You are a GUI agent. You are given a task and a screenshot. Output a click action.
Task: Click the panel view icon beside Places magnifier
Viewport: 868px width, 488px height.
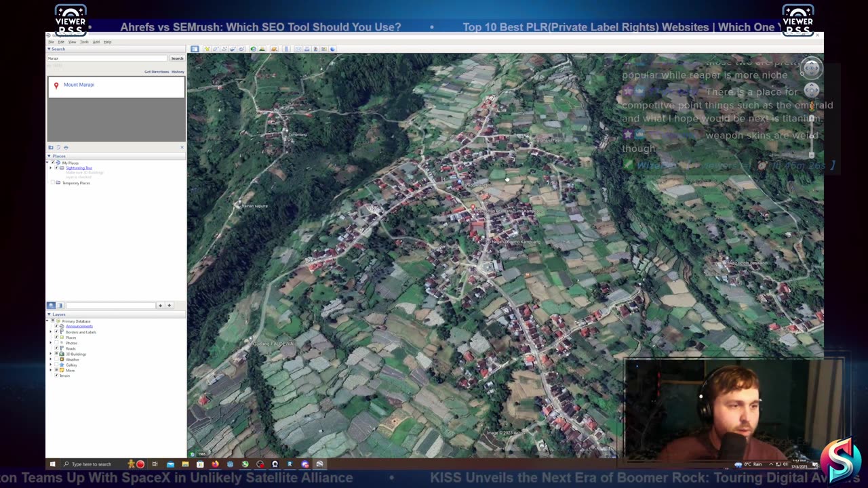click(x=60, y=306)
